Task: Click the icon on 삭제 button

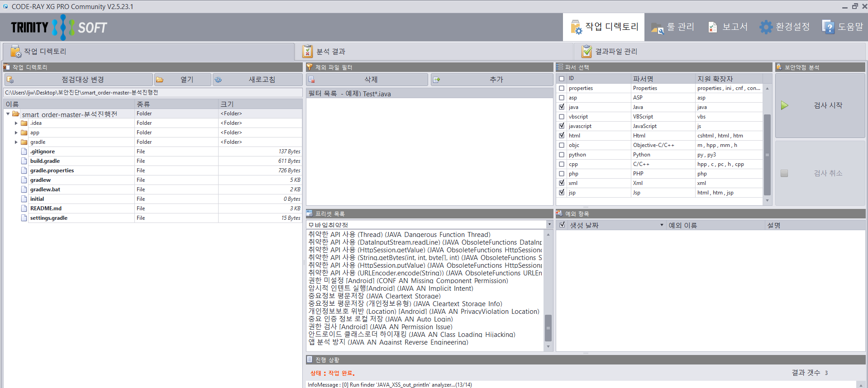Action: pyautogui.click(x=311, y=80)
